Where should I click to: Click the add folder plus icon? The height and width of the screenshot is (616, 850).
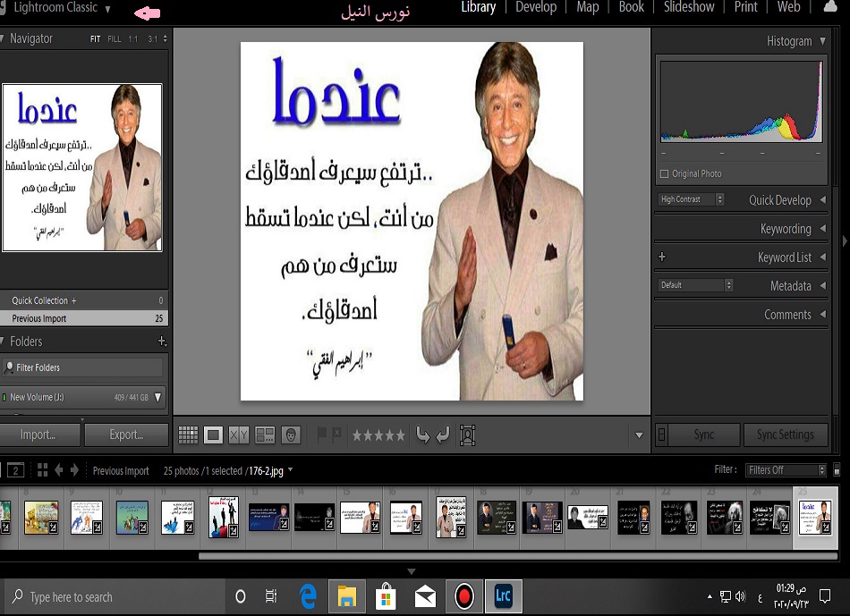(162, 342)
